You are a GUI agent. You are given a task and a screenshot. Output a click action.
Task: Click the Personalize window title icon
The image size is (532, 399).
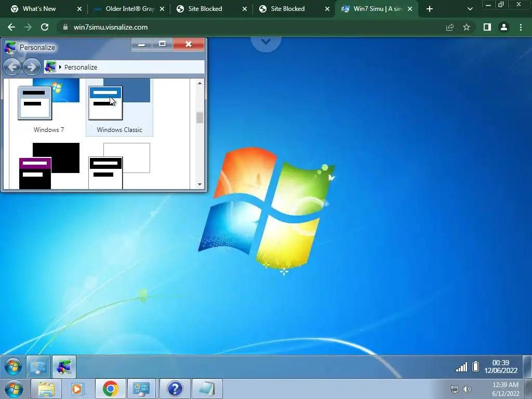pyautogui.click(x=10, y=47)
